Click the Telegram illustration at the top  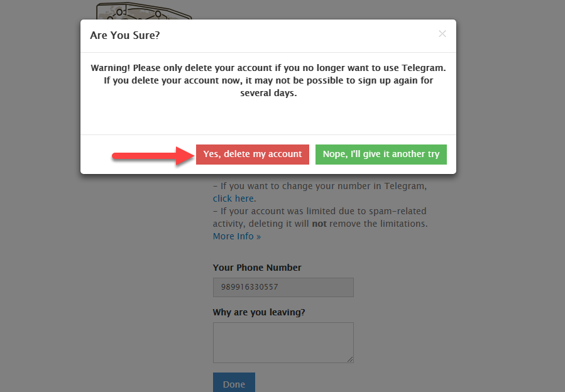coord(143,11)
